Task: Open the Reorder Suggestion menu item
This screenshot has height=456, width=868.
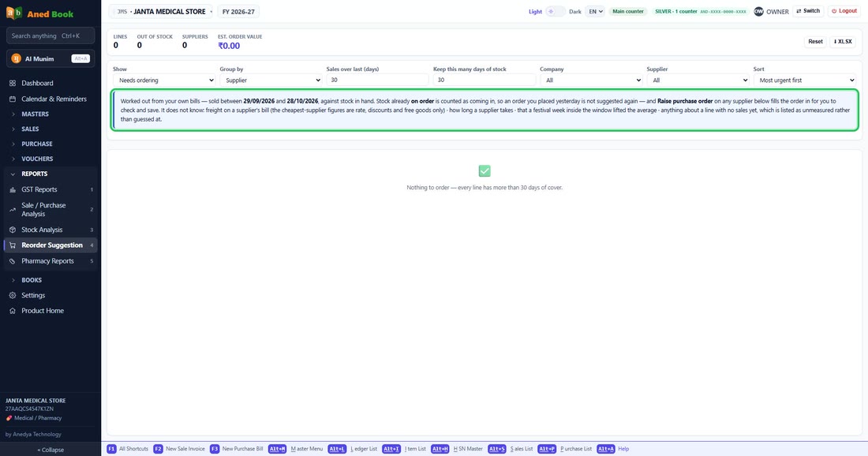Action: click(51, 245)
